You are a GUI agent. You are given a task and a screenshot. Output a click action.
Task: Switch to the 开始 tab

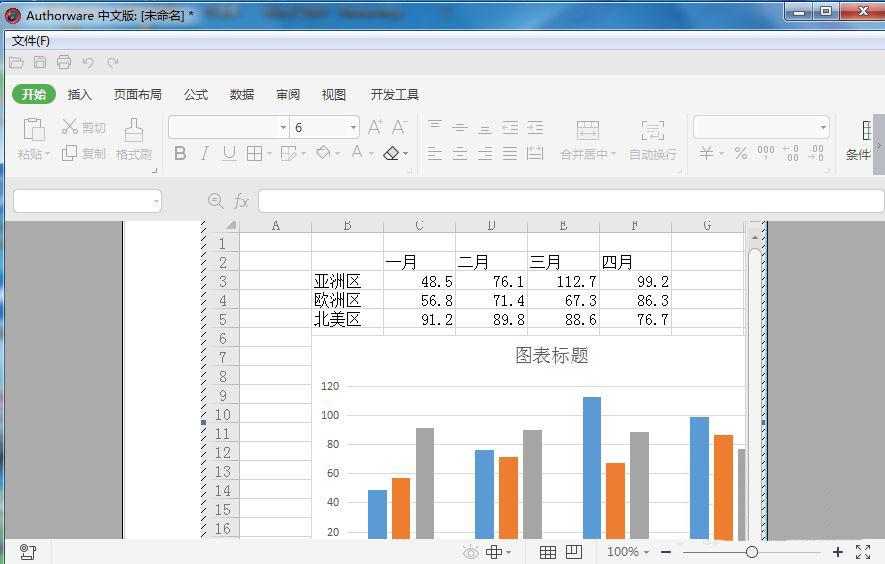[x=34, y=94]
